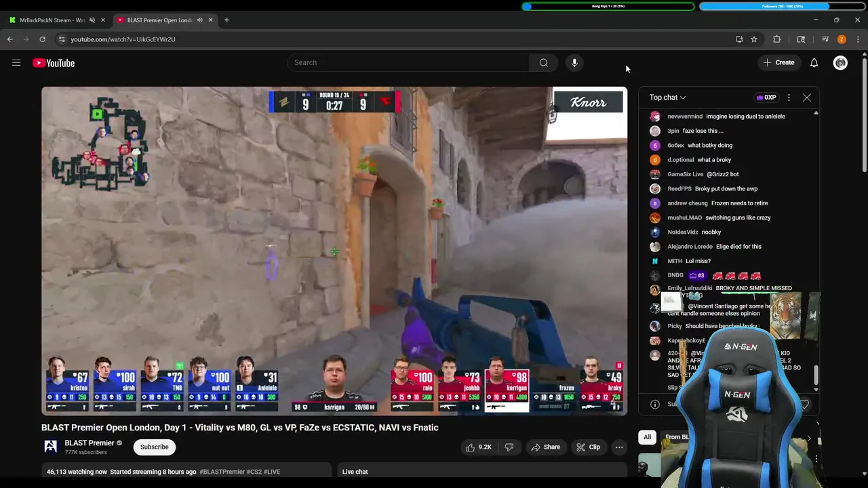The image size is (868, 488).
Task: Click ReedFPS 'Broky put down the awp'
Action: [x=726, y=188]
